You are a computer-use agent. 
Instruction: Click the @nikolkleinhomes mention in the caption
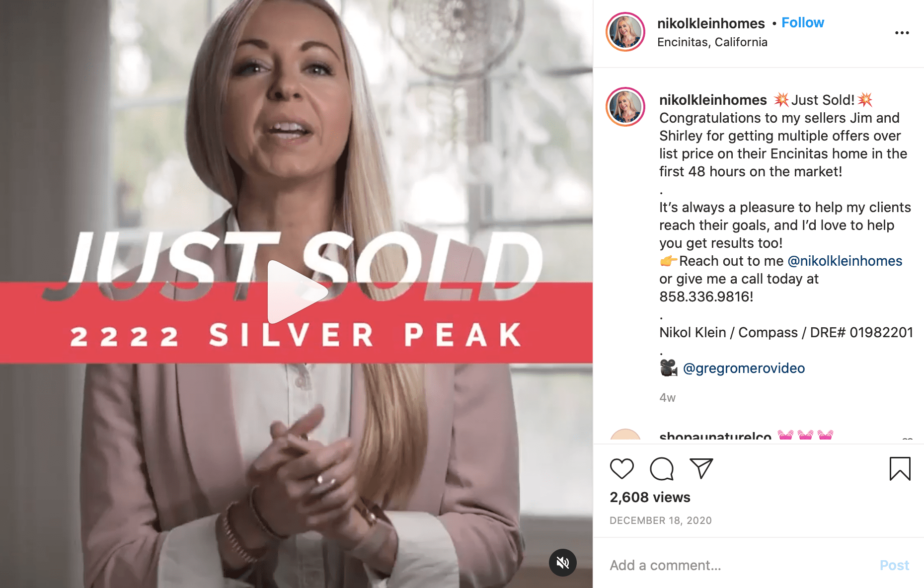coord(845,261)
